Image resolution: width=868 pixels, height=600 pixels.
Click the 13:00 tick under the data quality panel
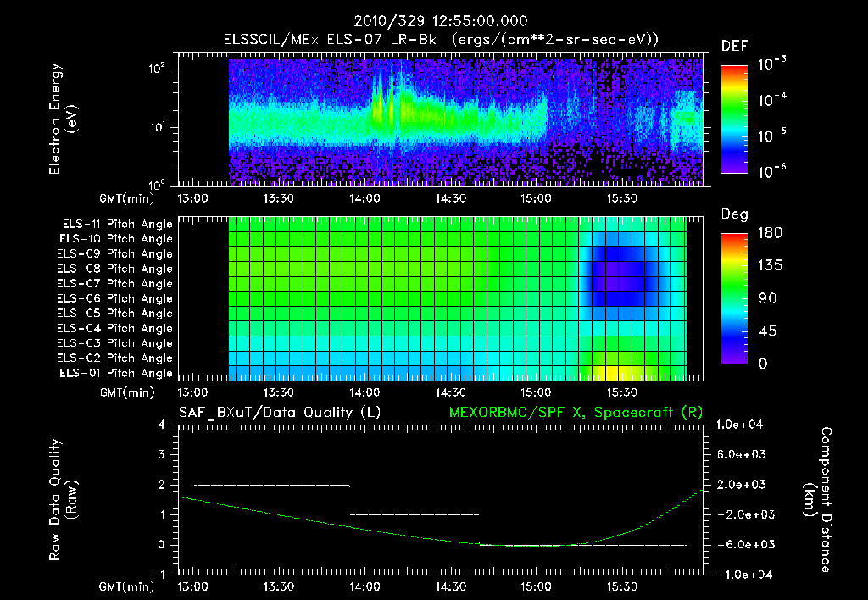(x=192, y=586)
